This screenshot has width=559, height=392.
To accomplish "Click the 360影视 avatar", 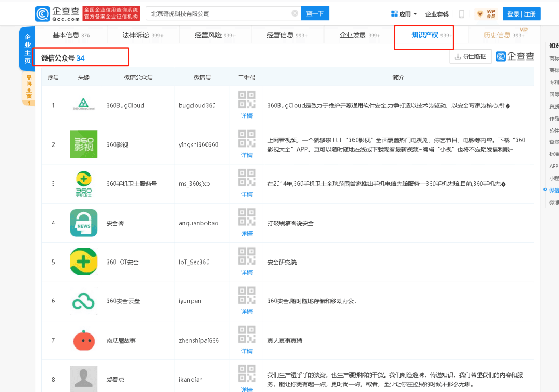I will 83,144.
